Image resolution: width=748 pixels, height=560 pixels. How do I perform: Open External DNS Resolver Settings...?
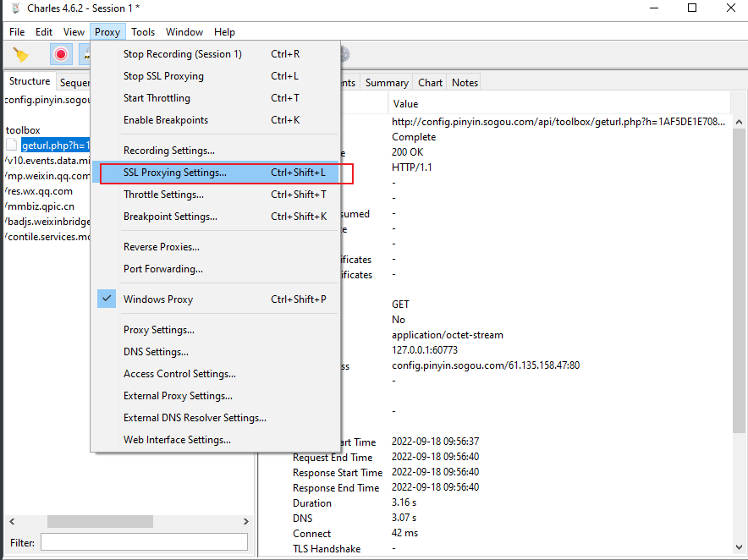point(214,417)
